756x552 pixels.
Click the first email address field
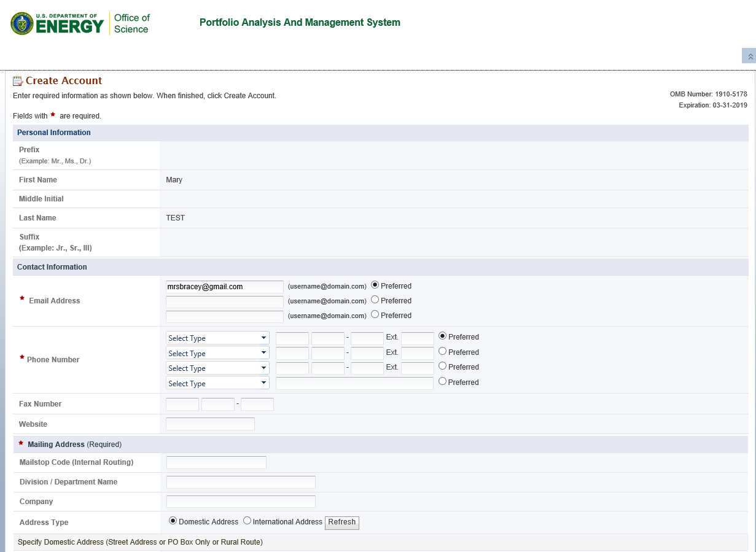tap(225, 287)
